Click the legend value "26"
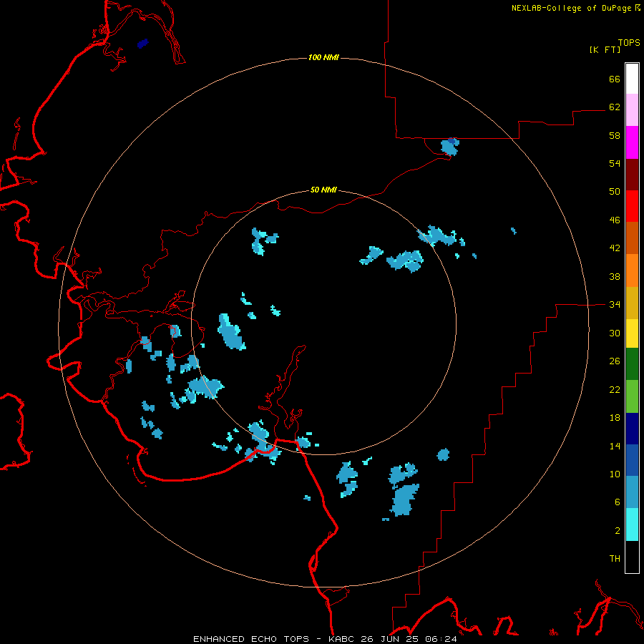 (615, 361)
